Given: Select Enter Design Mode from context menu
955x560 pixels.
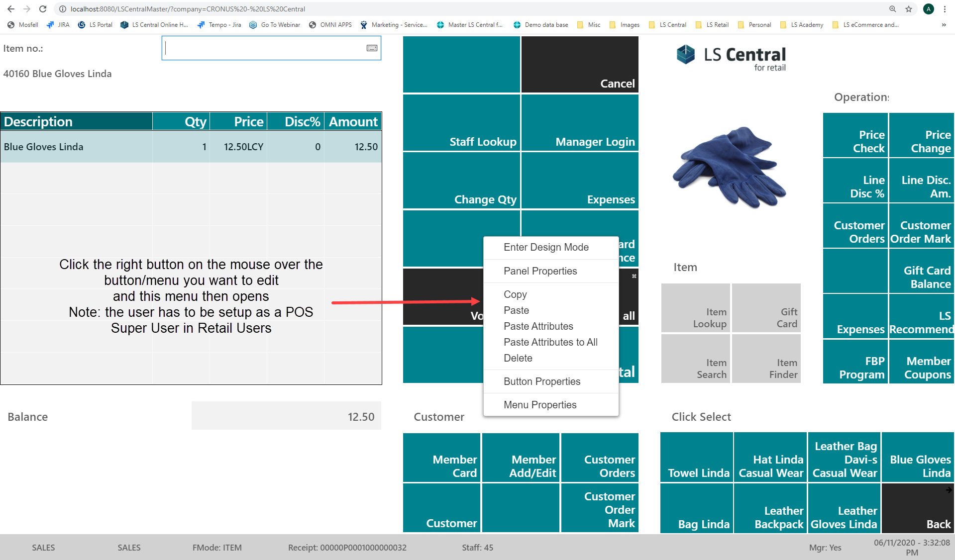Looking at the screenshot, I should tap(546, 247).
